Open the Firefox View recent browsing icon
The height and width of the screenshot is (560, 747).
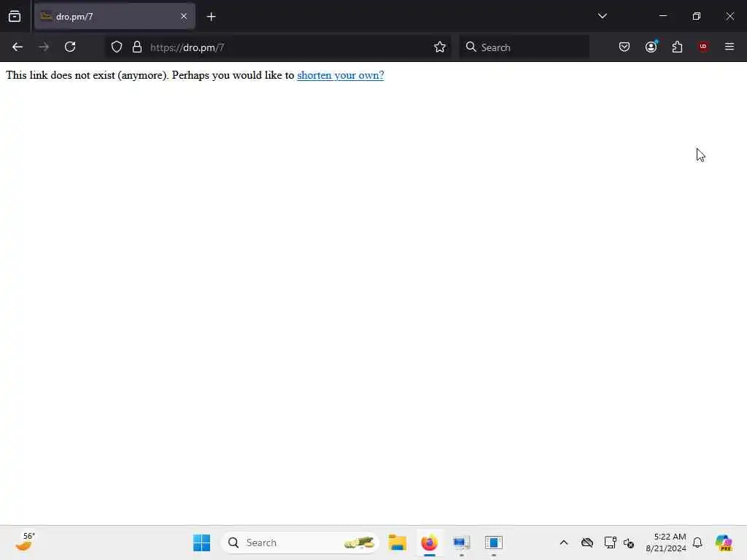[15, 17]
